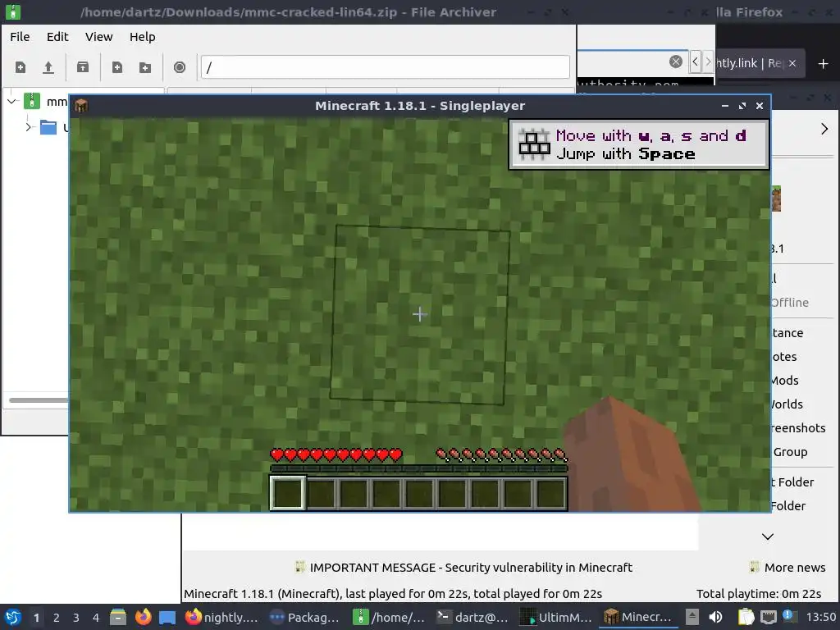Click the network monitor icon in system tray
840x630 pixels.
(769, 617)
